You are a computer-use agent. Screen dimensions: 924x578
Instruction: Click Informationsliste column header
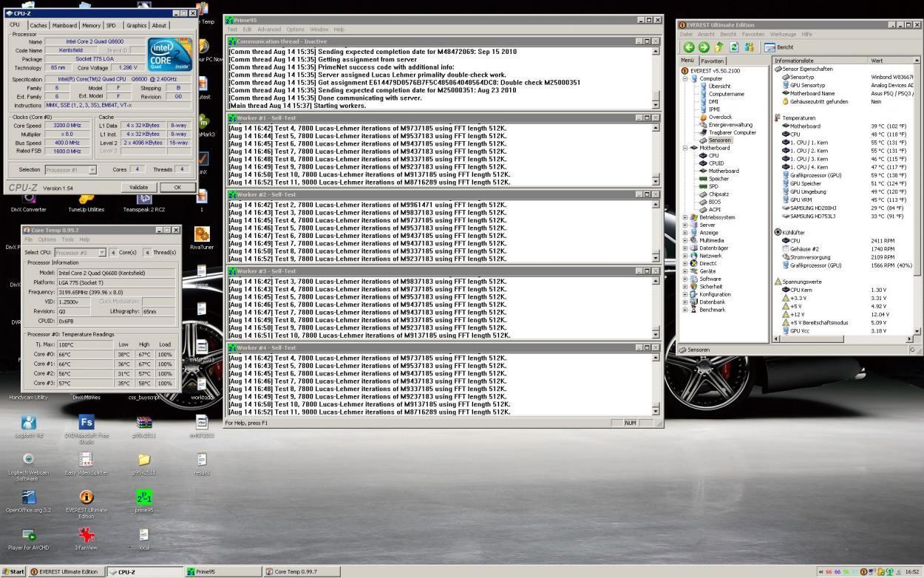(820, 61)
